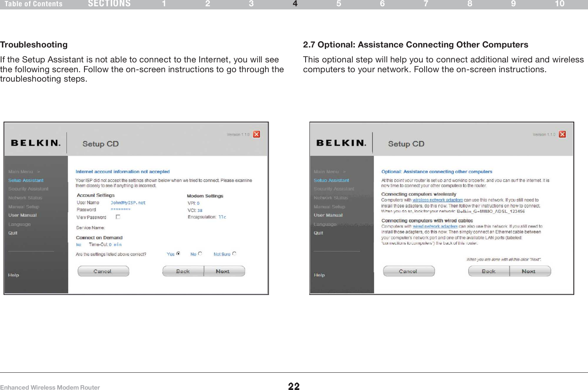Click the VPI value field
Image resolution: width=588 pixels, height=390 pixels.
click(198, 203)
